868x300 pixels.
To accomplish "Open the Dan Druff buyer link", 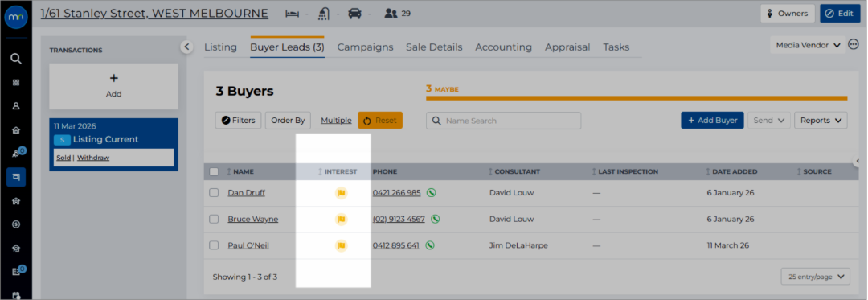I will [247, 192].
